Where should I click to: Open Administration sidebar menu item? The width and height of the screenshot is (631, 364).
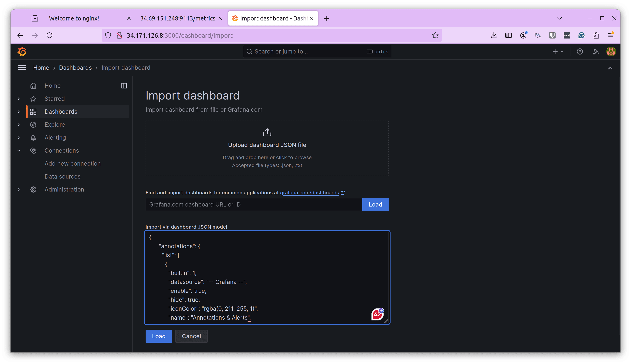[x=64, y=189]
